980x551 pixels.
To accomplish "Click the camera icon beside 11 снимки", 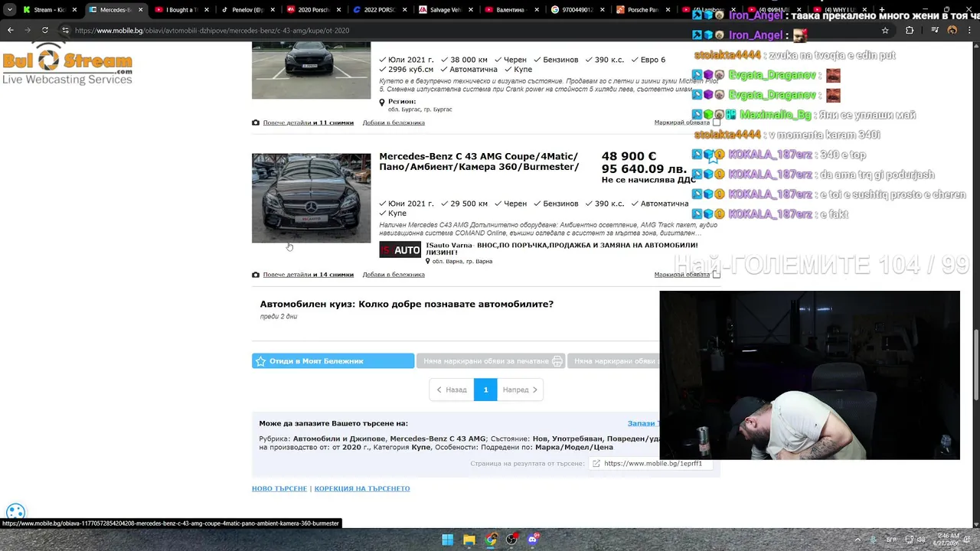I will [256, 122].
